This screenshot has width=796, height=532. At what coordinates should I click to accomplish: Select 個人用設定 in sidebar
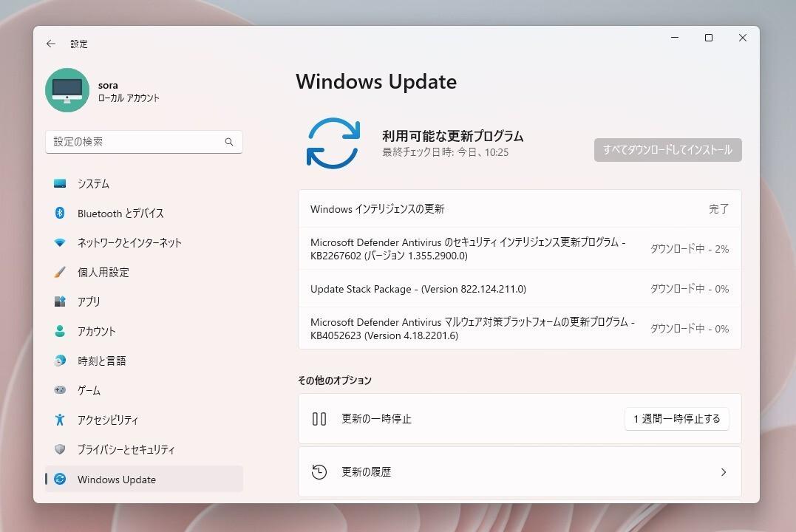click(144, 272)
